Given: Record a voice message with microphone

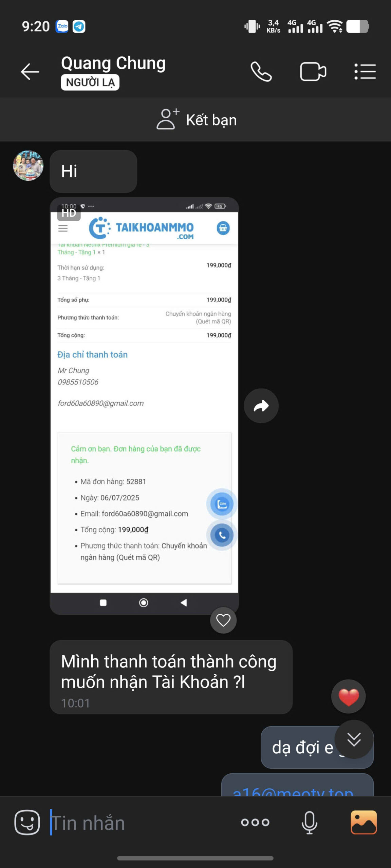Looking at the screenshot, I should pos(309,823).
